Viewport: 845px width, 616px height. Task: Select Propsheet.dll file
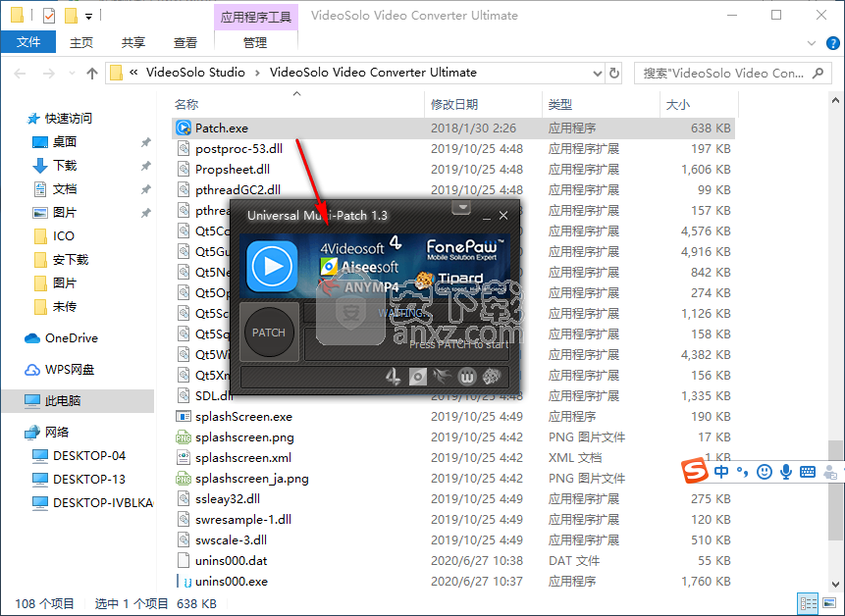click(x=452, y=169)
